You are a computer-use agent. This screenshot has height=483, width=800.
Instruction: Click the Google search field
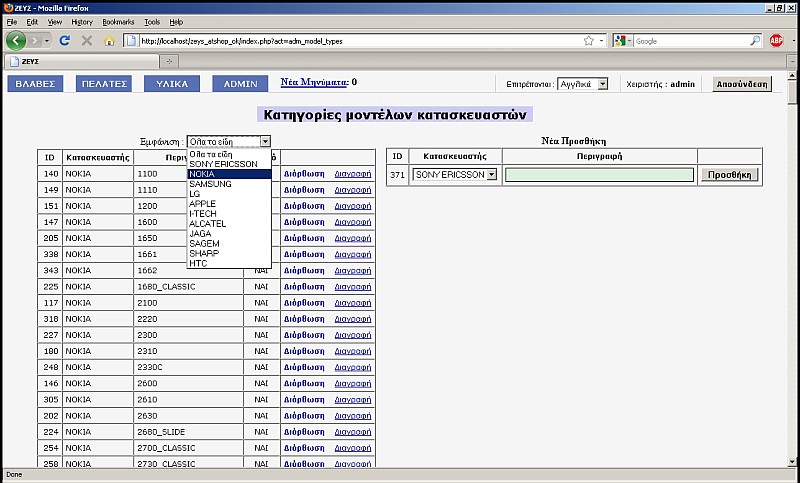pyautogui.click(x=691, y=41)
